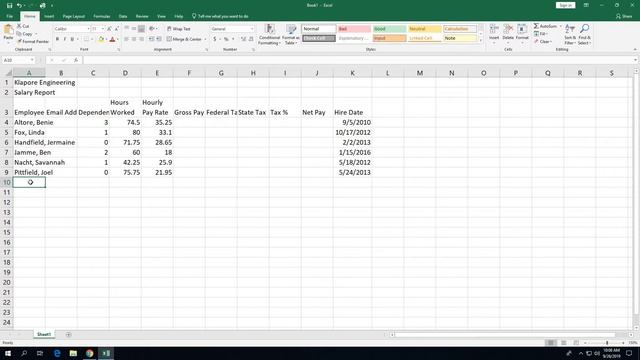Apply the Neutral cell style
The height and width of the screenshot is (360, 640).
click(x=424, y=29)
